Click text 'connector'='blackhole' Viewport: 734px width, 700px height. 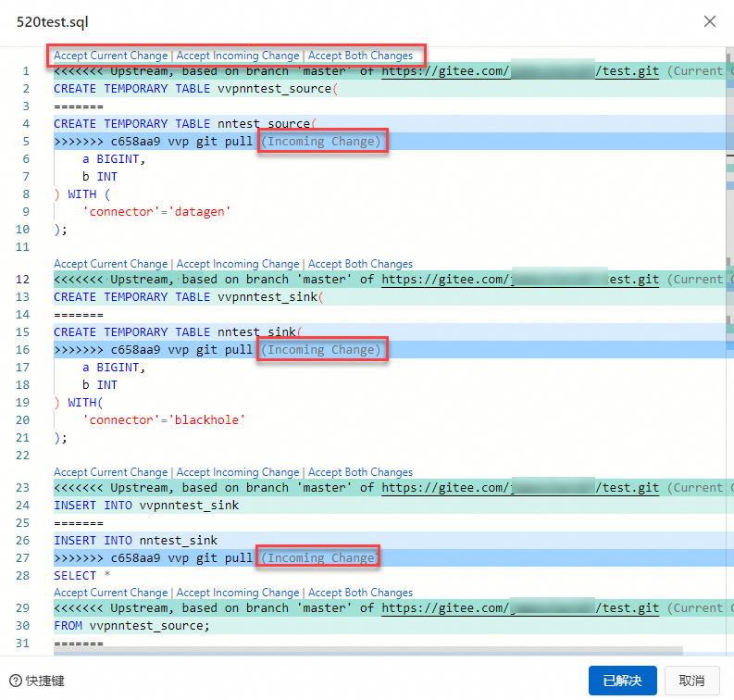(164, 420)
